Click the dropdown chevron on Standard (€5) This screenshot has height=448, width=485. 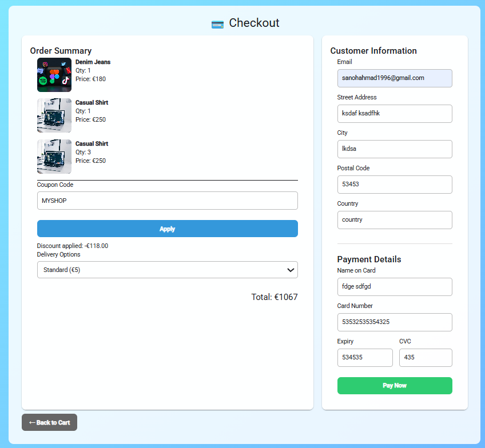291,269
